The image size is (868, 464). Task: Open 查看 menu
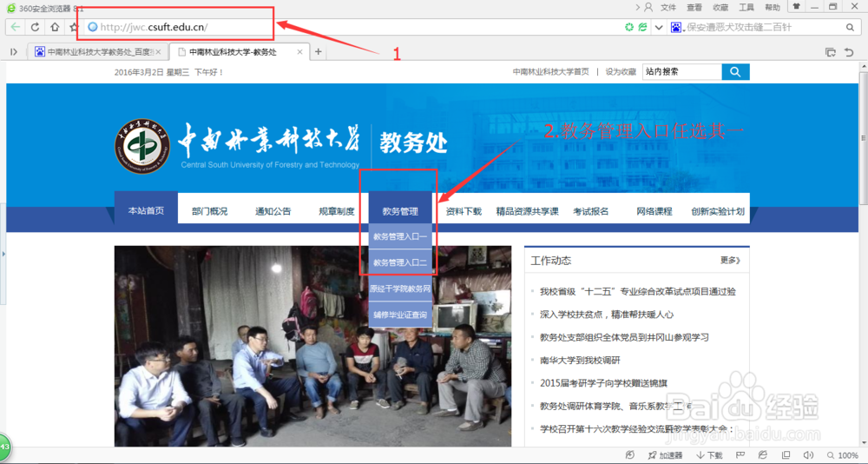point(694,7)
